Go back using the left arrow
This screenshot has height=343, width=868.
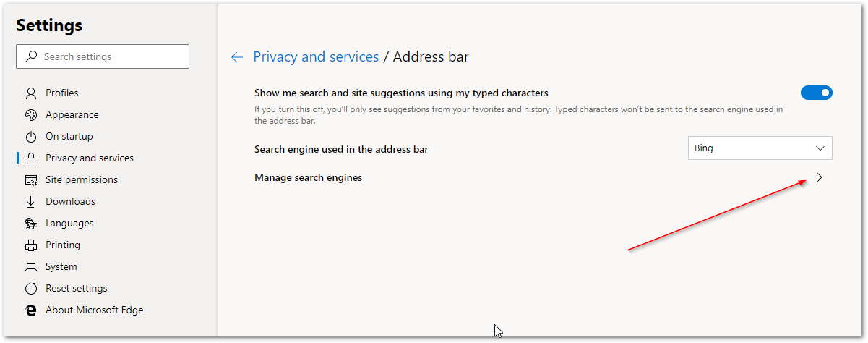coord(236,57)
